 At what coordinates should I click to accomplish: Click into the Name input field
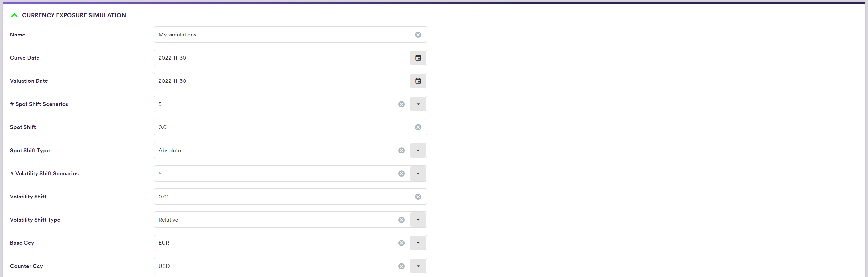point(283,35)
